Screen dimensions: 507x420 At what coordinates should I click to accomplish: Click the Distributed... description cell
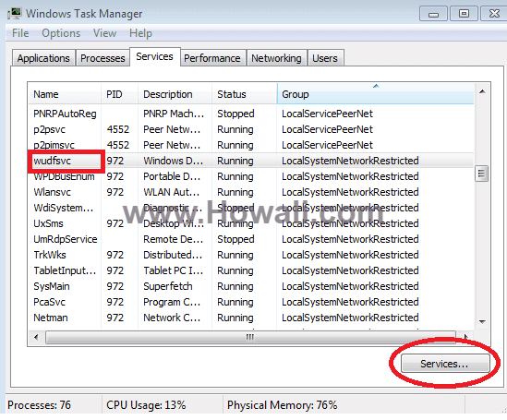pyautogui.click(x=173, y=255)
